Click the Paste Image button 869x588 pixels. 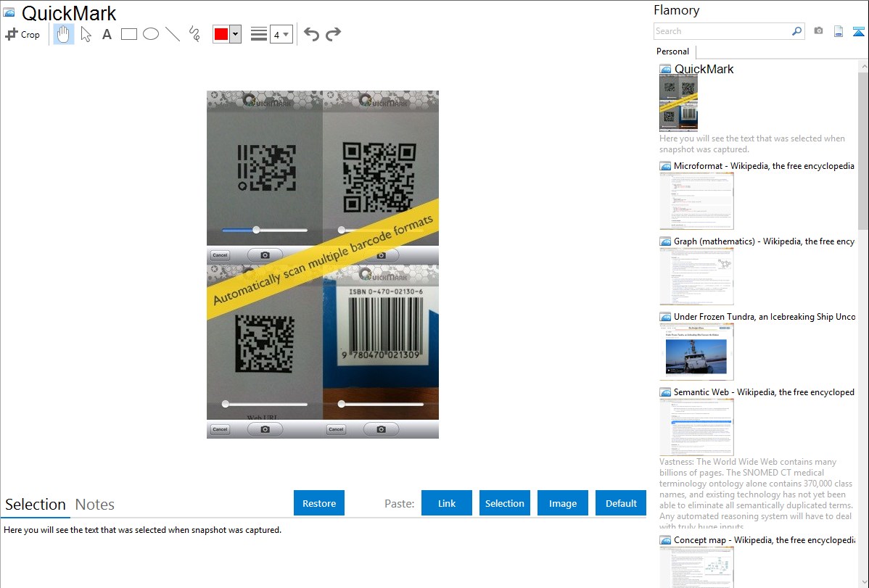coord(562,503)
